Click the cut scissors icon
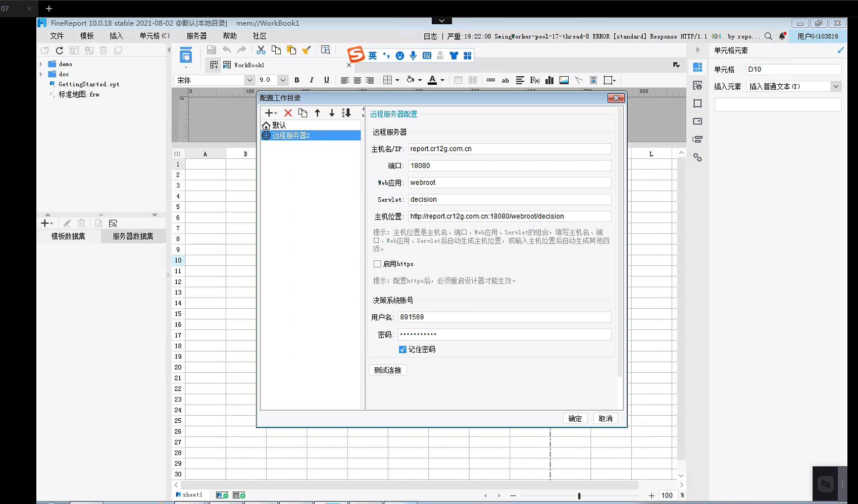The height and width of the screenshot is (504, 858). click(x=261, y=50)
